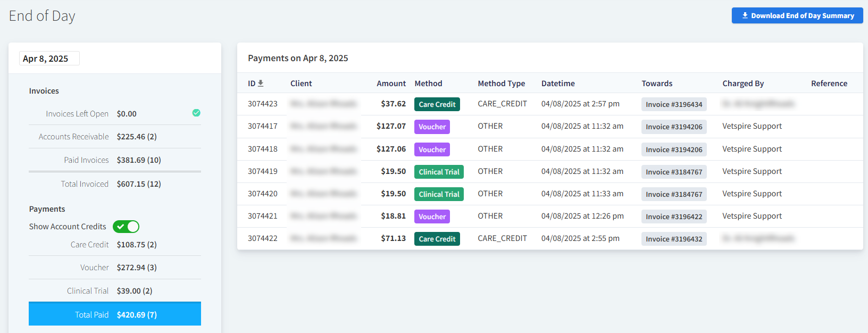Image resolution: width=868 pixels, height=333 pixels.
Task: Sort by the Amount column header
Action: [391, 84]
